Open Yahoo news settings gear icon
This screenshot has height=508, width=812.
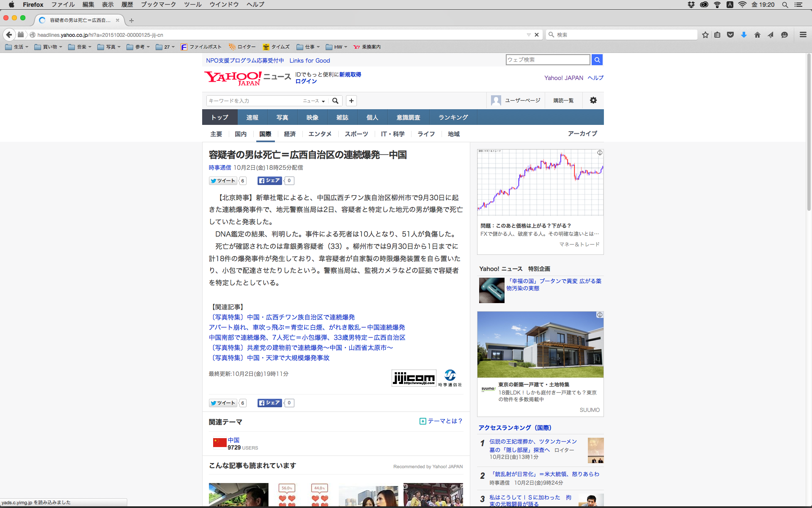[x=593, y=100]
